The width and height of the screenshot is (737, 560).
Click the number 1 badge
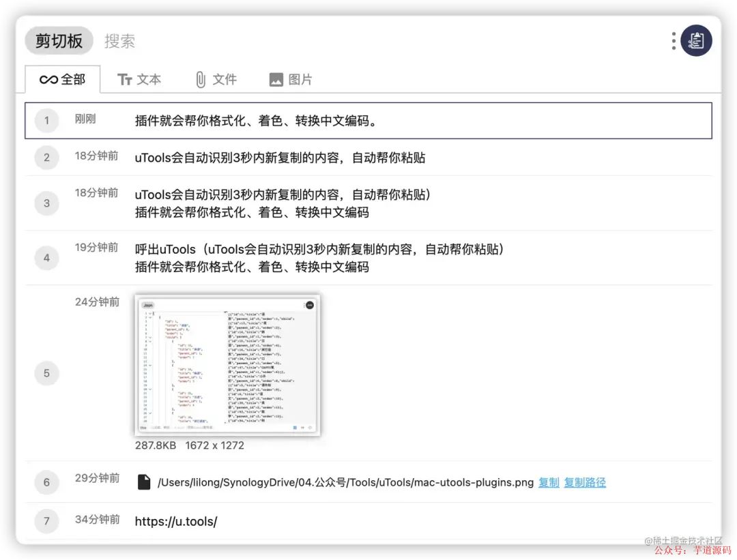click(x=46, y=120)
